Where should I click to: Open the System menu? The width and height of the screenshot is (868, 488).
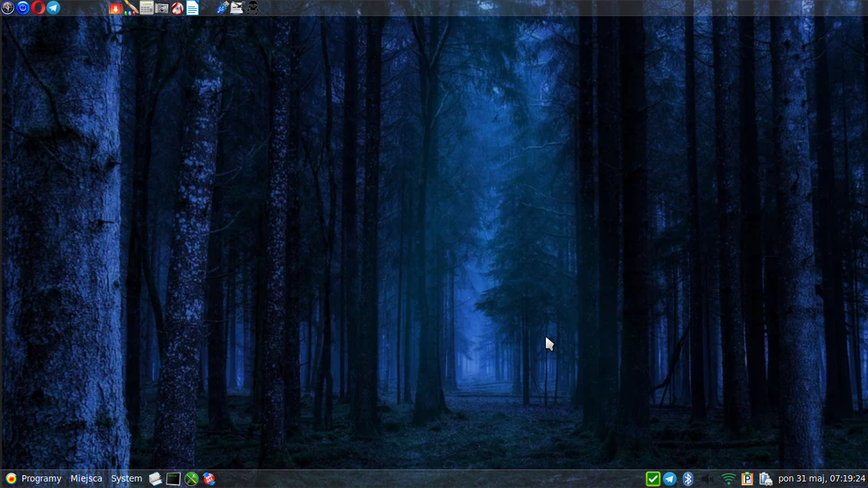(x=127, y=479)
